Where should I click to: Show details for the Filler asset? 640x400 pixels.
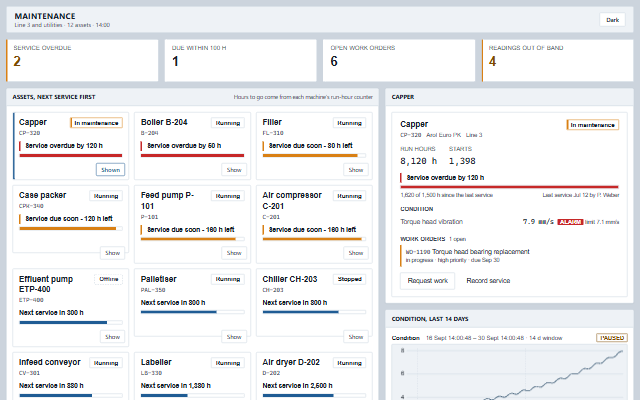coord(356,170)
